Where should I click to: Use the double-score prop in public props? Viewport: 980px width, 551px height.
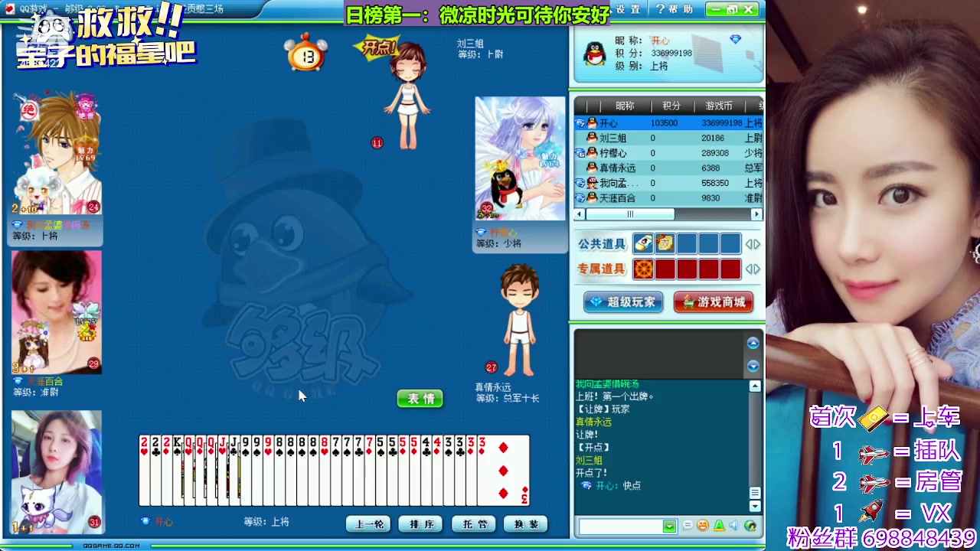(664, 244)
